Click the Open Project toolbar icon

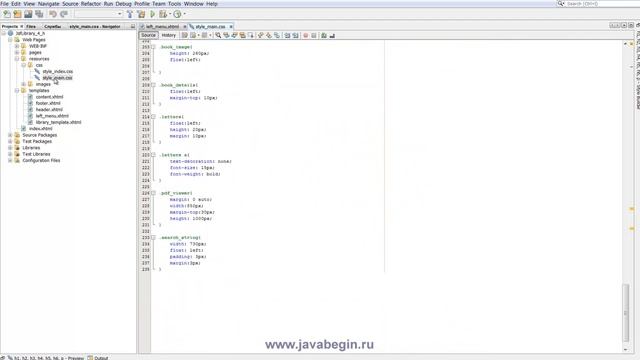pyautogui.click(x=28, y=14)
